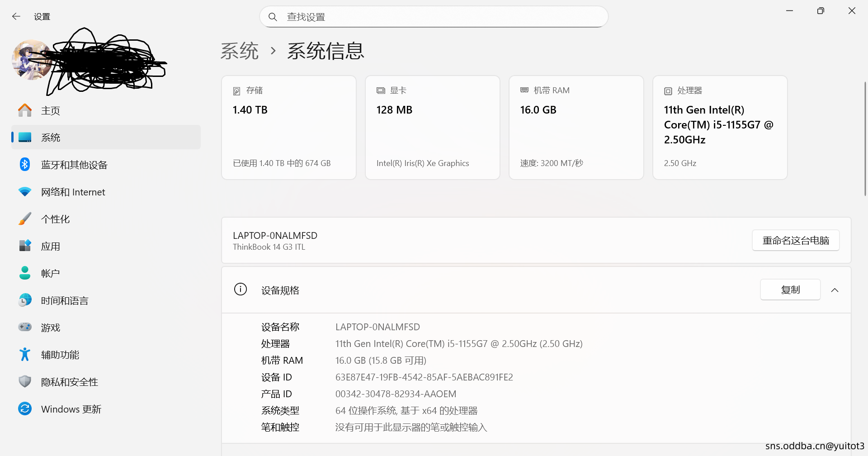Image resolution: width=868 pixels, height=456 pixels.
Task: Click the 设备 ID value 63E87E47-19FB-4542-85AF-5AEBAC891FE2
Action: [424, 377]
